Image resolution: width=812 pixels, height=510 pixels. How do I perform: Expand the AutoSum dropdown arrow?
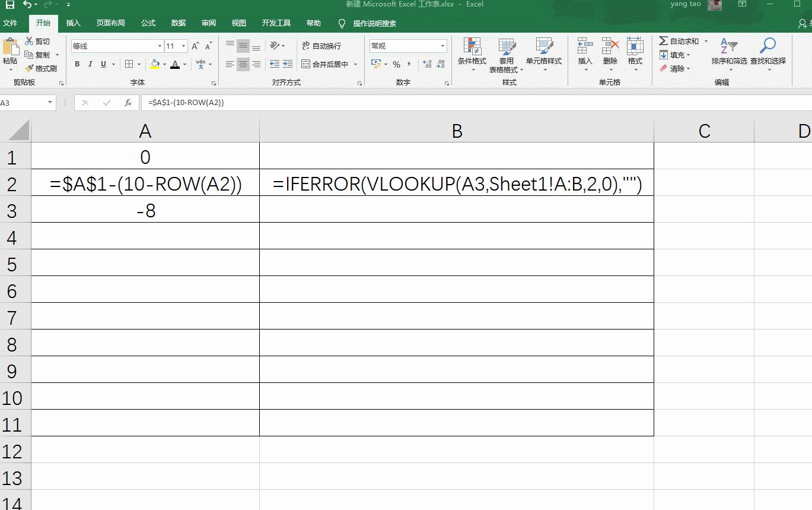706,42
